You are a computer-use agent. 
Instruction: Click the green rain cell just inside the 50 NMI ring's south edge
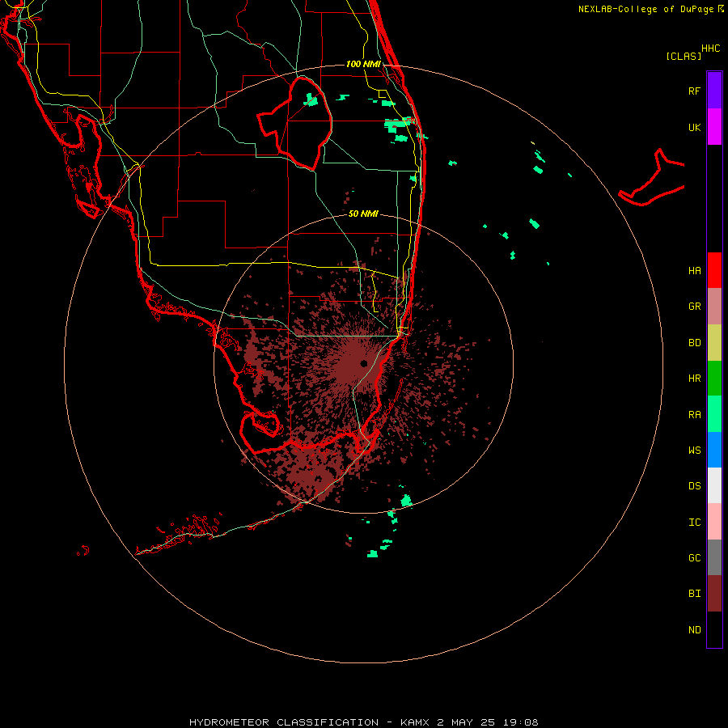coord(406,501)
